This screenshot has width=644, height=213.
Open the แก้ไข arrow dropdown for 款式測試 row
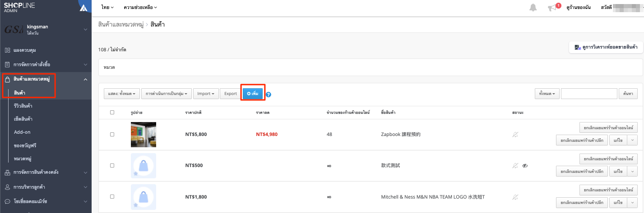point(631,171)
